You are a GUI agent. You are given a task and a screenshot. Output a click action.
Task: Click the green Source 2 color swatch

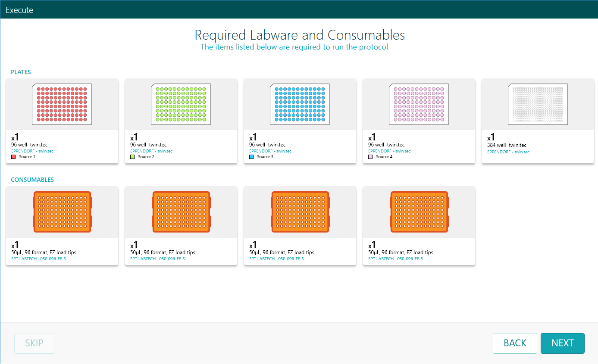132,156
